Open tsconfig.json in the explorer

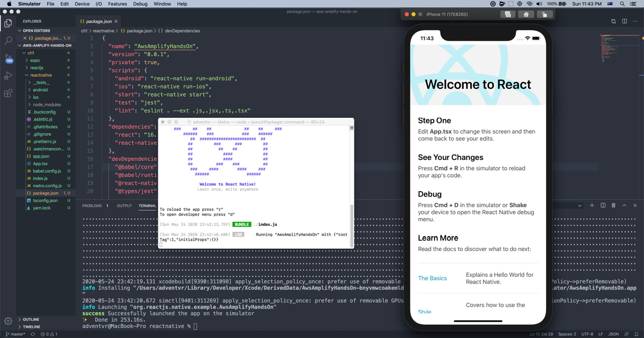46,201
